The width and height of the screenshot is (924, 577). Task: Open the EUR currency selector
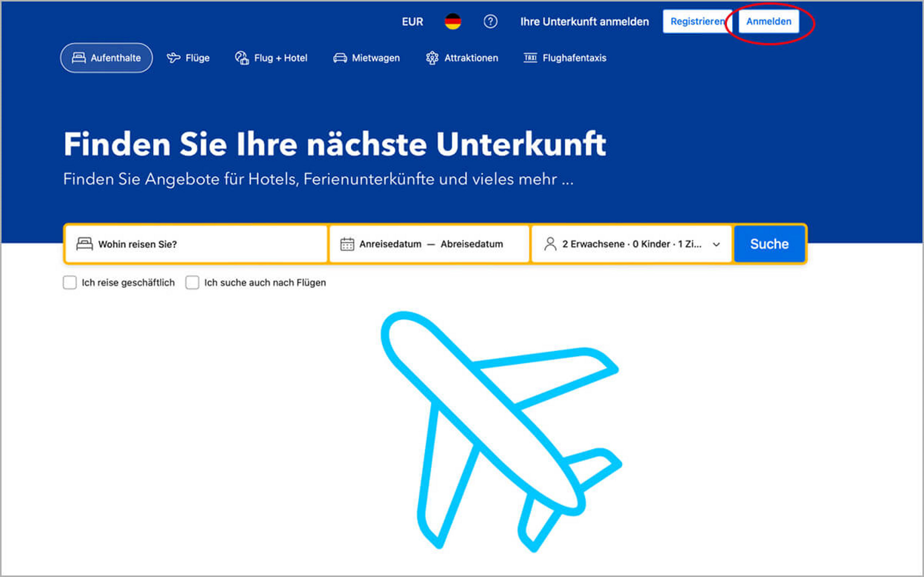412,22
